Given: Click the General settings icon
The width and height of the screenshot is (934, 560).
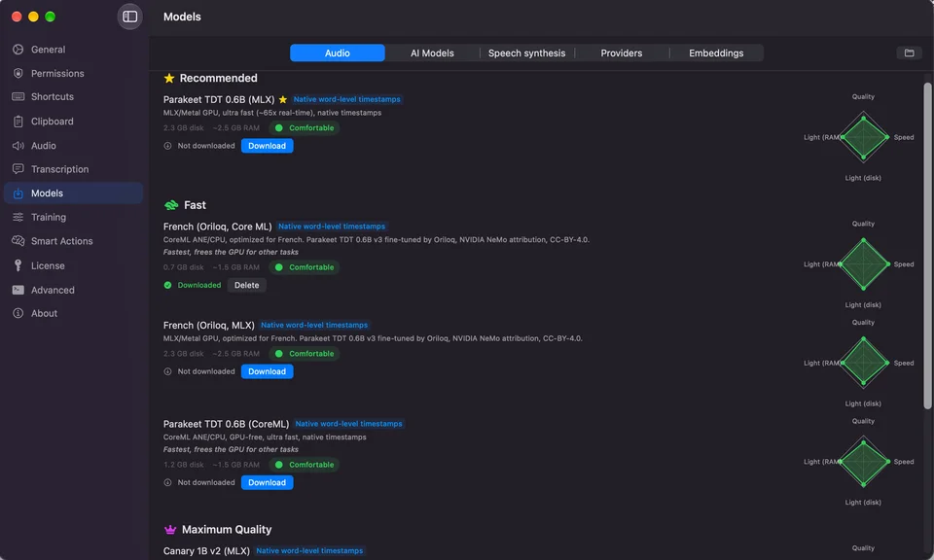Looking at the screenshot, I should click(18, 50).
